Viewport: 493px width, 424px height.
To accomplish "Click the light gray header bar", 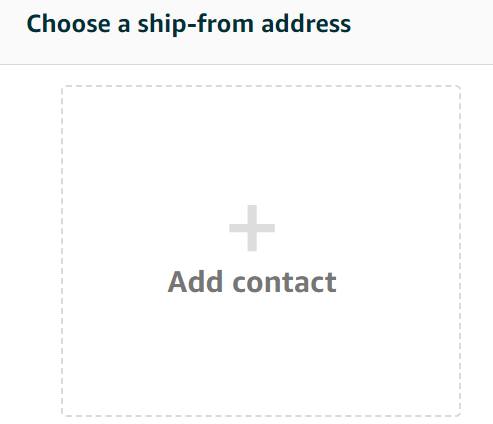I will pyautogui.click(x=246, y=32).
